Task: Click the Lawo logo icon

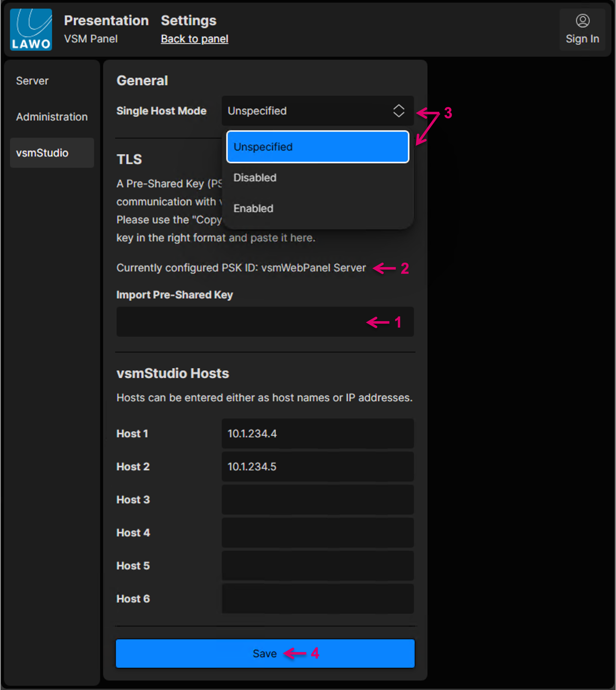Action: tap(31, 30)
